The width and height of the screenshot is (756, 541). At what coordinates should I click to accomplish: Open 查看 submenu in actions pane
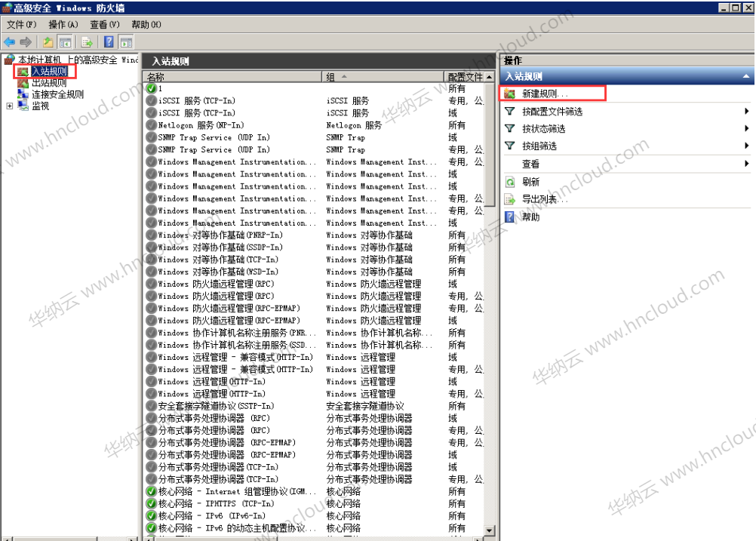point(626,164)
